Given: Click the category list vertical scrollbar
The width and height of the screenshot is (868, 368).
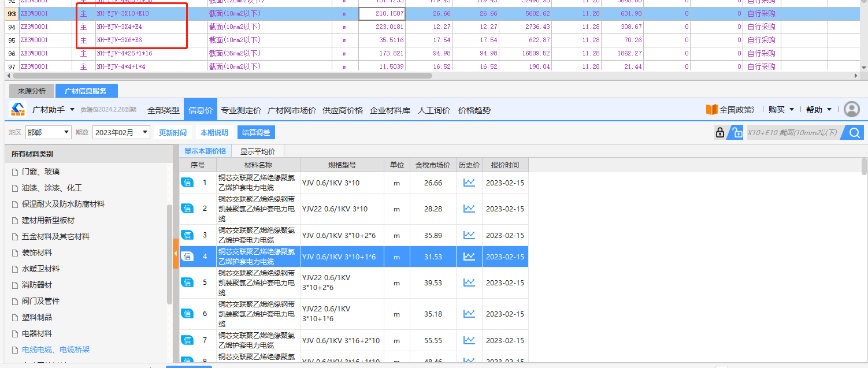Looking at the screenshot, I should coord(169,254).
